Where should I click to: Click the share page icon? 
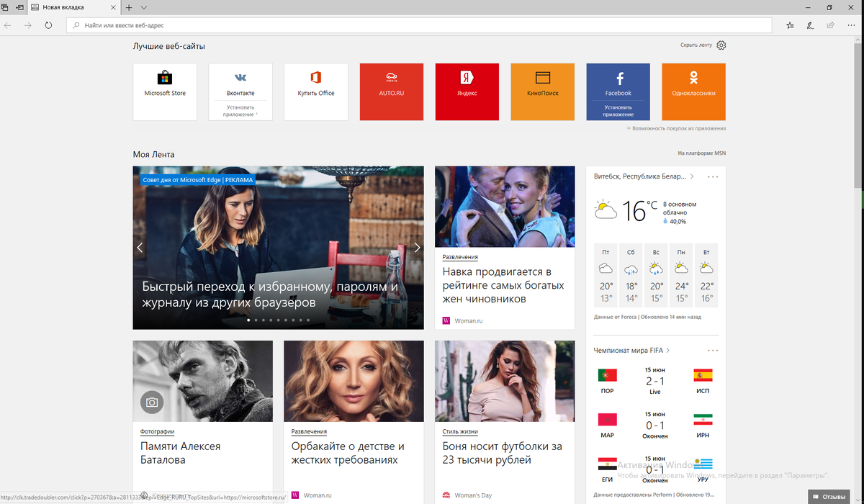click(x=831, y=25)
